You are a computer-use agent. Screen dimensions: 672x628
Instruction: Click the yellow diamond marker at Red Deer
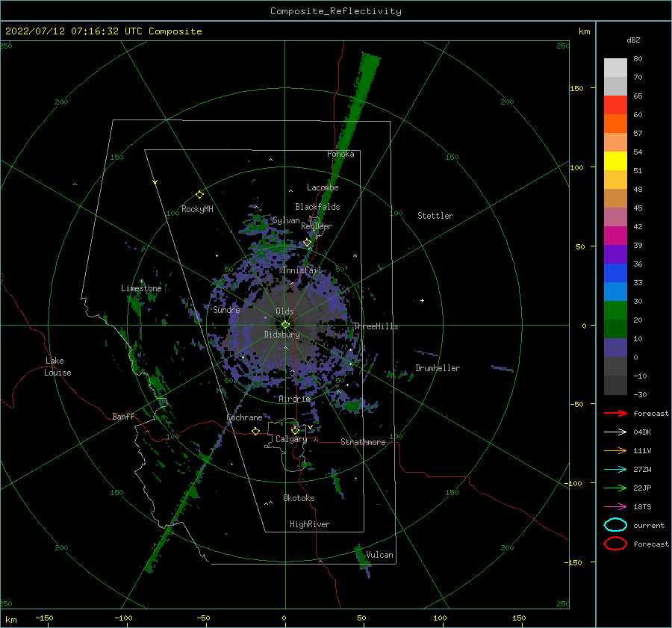(x=307, y=243)
